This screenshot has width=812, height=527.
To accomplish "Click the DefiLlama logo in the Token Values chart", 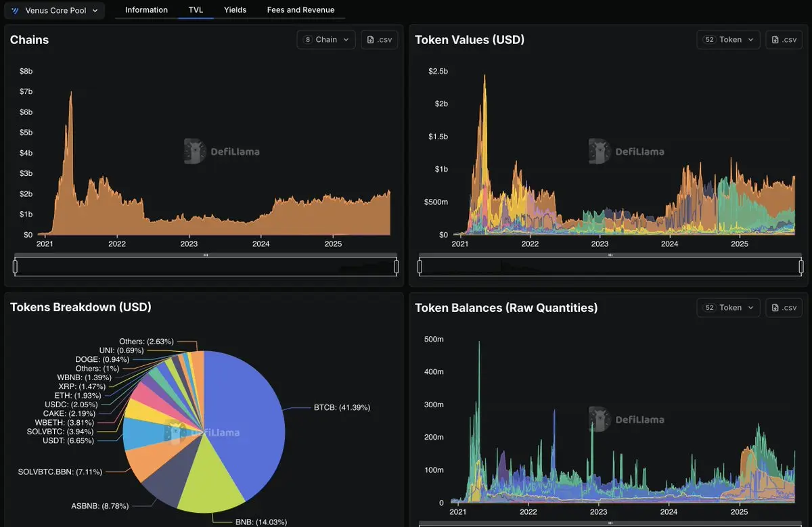I will pos(627,152).
